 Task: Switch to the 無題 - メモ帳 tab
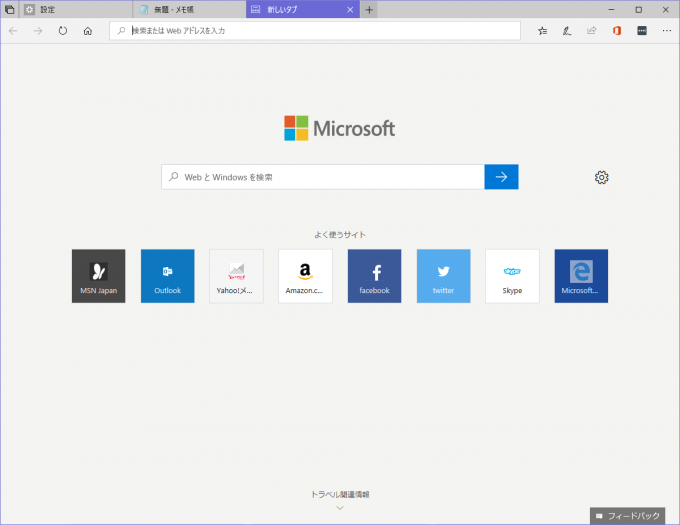pos(189,9)
